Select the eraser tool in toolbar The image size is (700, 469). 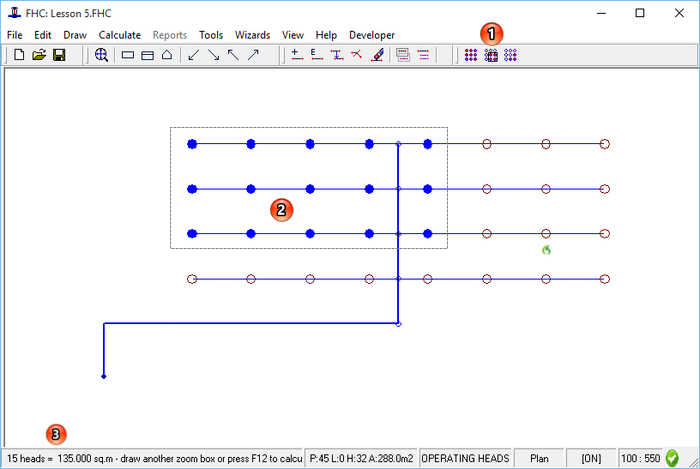[x=376, y=56]
